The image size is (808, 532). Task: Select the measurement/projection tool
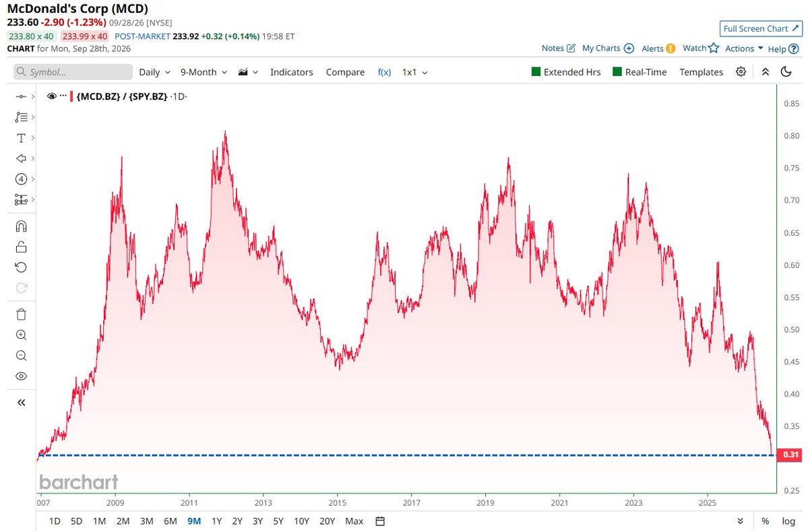coord(21,200)
